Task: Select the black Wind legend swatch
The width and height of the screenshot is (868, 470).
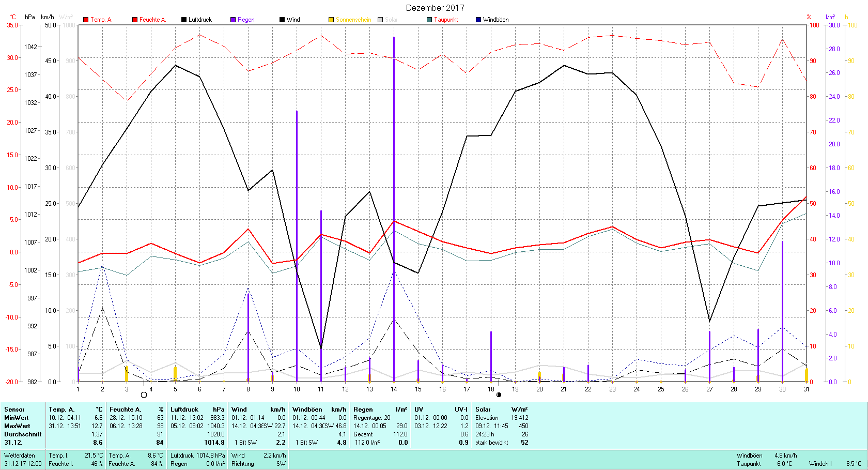Action: tap(282, 20)
